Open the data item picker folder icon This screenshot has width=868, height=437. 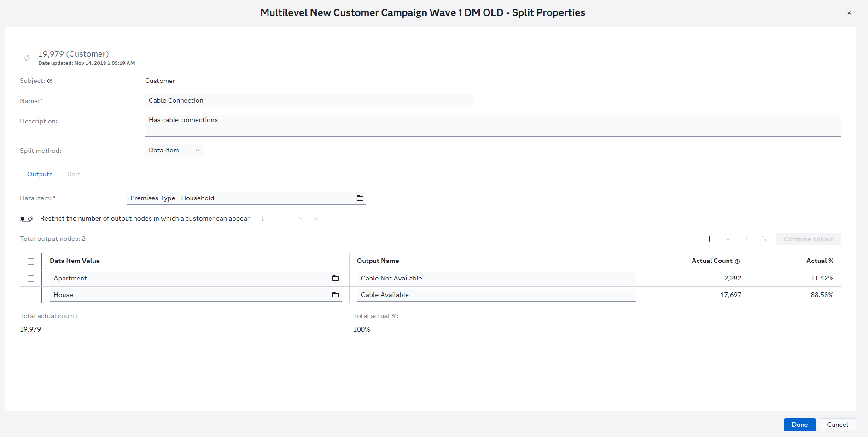click(x=360, y=198)
